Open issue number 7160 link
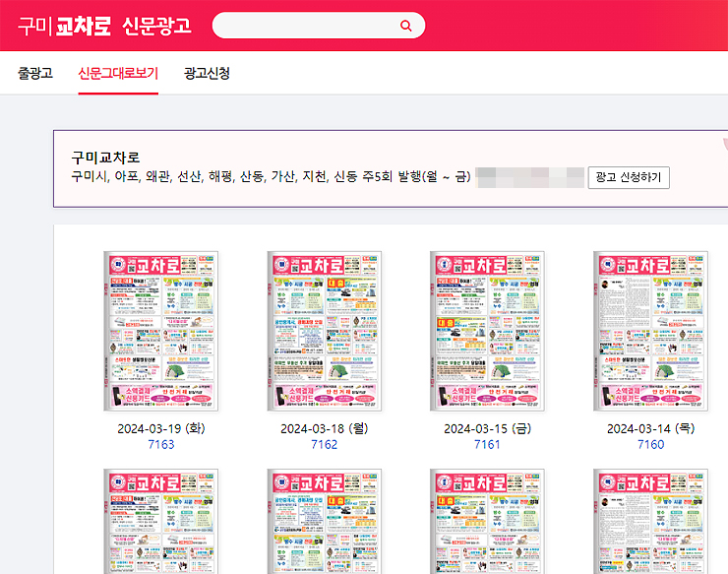The image size is (728, 574). pos(650,445)
